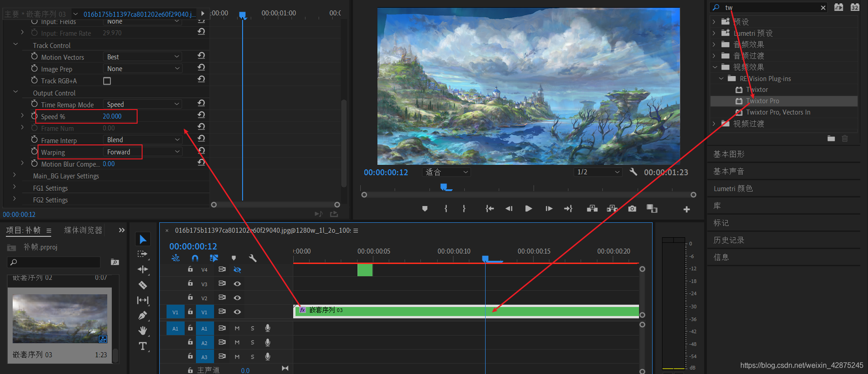The height and width of the screenshot is (374, 868).
Task: Select the Pen tool
Action: click(143, 316)
